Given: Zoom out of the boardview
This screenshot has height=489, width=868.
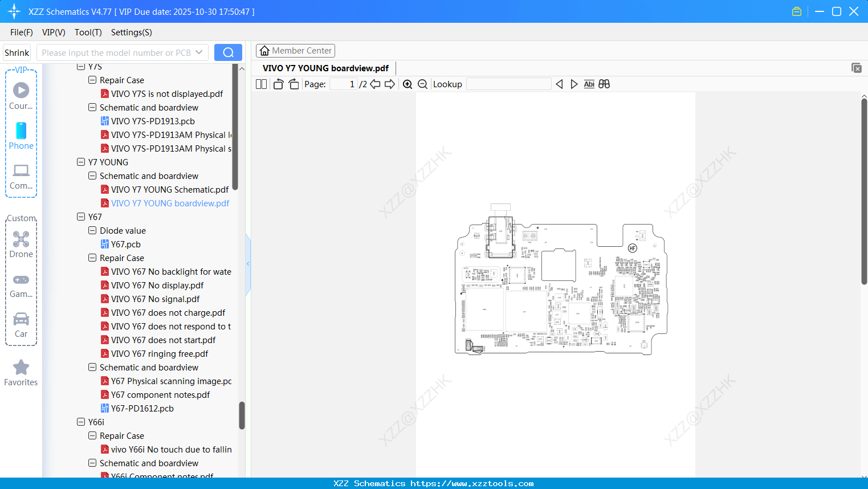Looking at the screenshot, I should click(423, 84).
